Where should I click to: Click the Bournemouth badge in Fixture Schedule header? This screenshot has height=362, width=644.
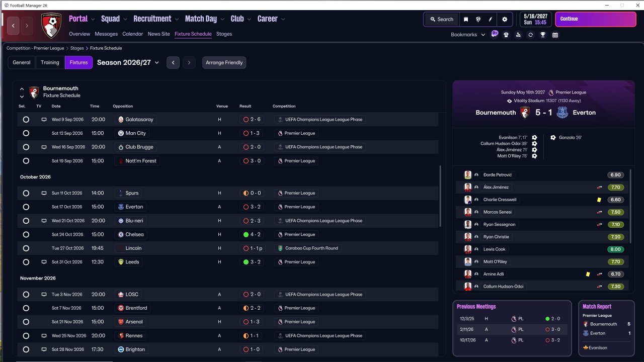point(34,92)
